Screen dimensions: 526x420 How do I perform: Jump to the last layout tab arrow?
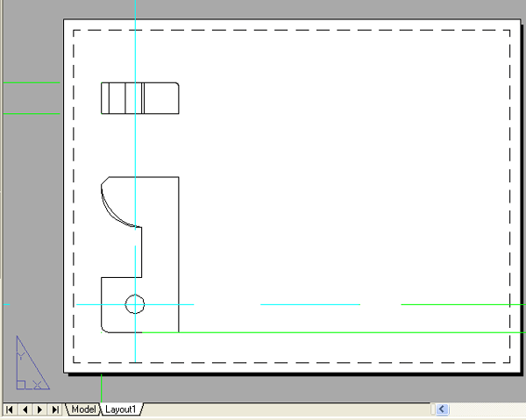56,409
